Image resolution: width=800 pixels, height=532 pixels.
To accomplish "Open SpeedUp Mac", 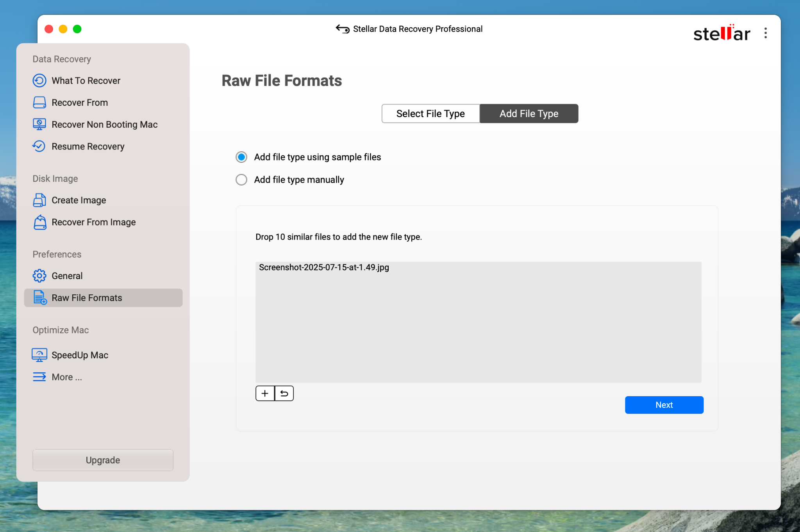I will click(x=80, y=355).
